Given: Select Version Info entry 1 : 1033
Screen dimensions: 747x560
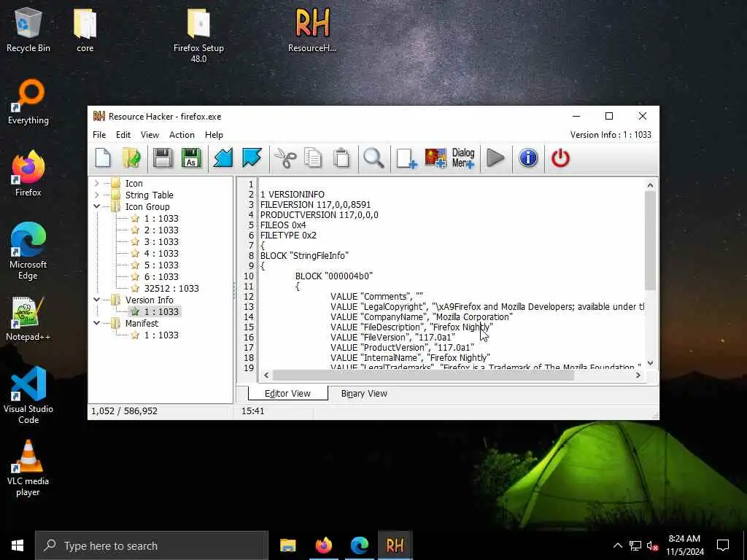Looking at the screenshot, I should (161, 312).
